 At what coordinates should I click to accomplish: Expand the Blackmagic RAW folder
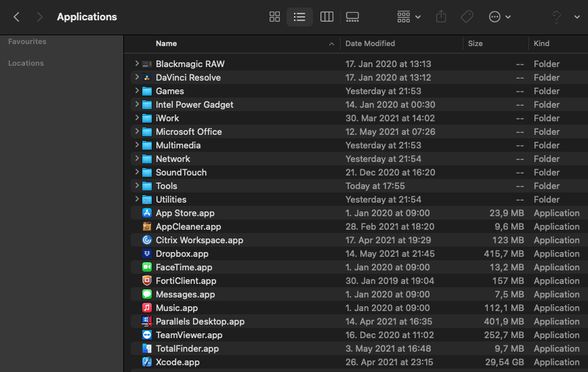point(137,64)
